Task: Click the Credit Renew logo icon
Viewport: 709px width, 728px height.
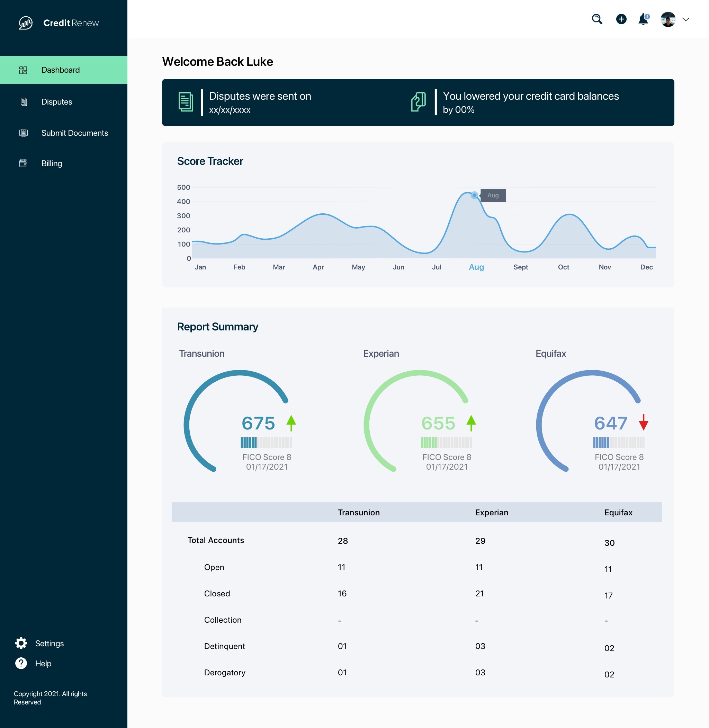Action: (x=25, y=23)
